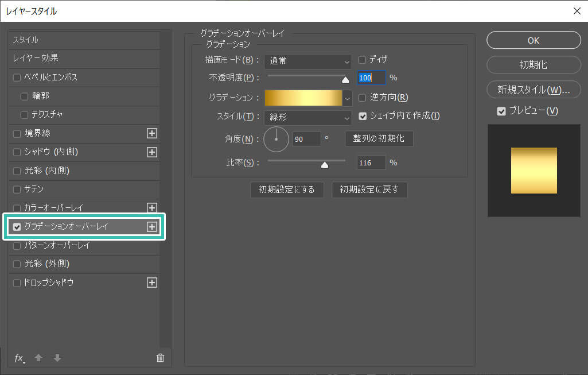Enable the サテン checkbox
Screen dimensions: 588x375
[x=17, y=189]
